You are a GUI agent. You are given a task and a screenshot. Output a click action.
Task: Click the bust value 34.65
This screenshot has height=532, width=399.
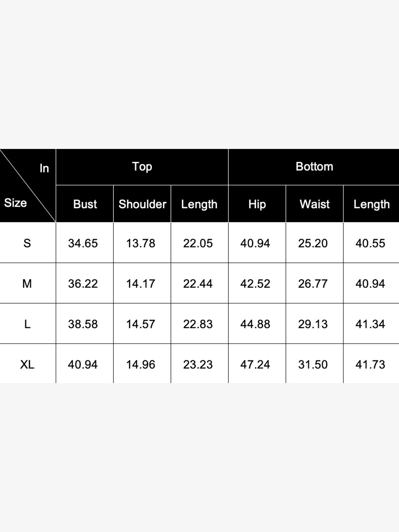tap(83, 243)
